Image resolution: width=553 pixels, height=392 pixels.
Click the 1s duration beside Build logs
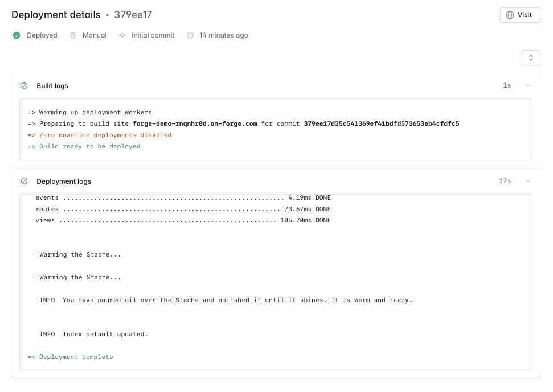tap(506, 85)
